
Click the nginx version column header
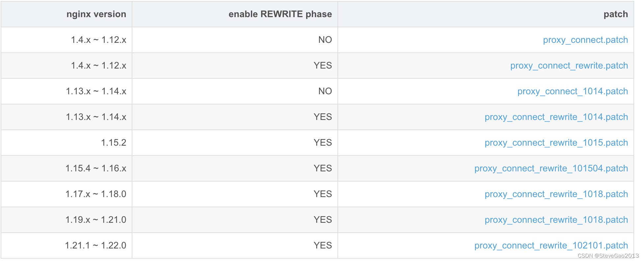(x=96, y=14)
